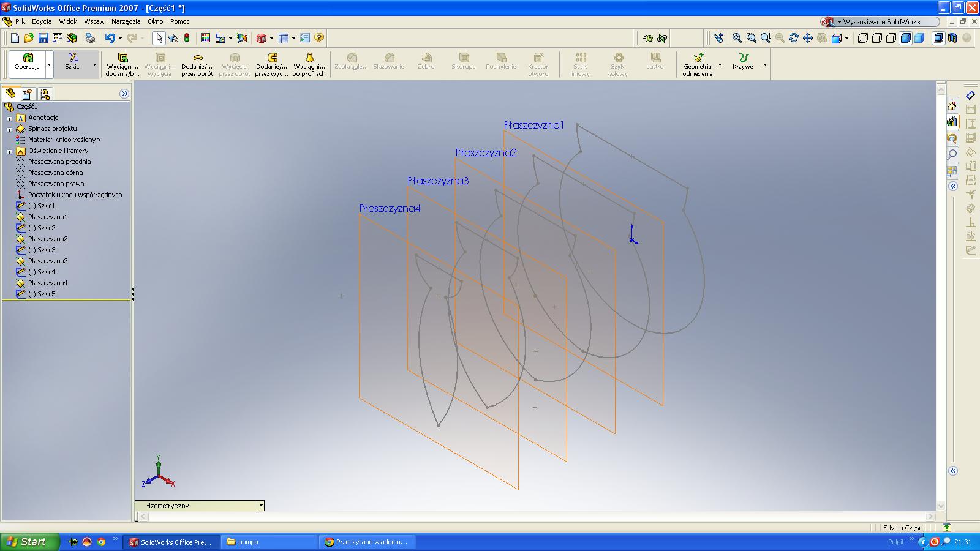Click the Szkic command manager button
This screenshot has width=980, height=551.
pyautogui.click(x=72, y=62)
